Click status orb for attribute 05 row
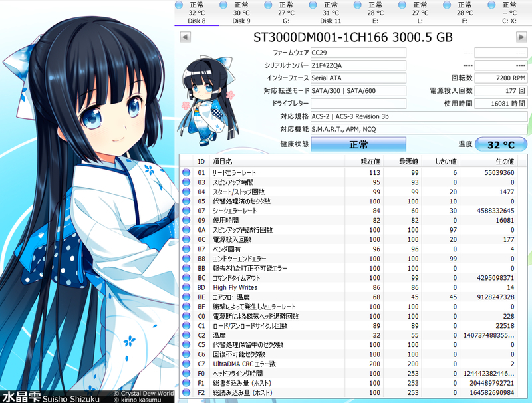This screenshot has width=532, height=403. (x=186, y=201)
